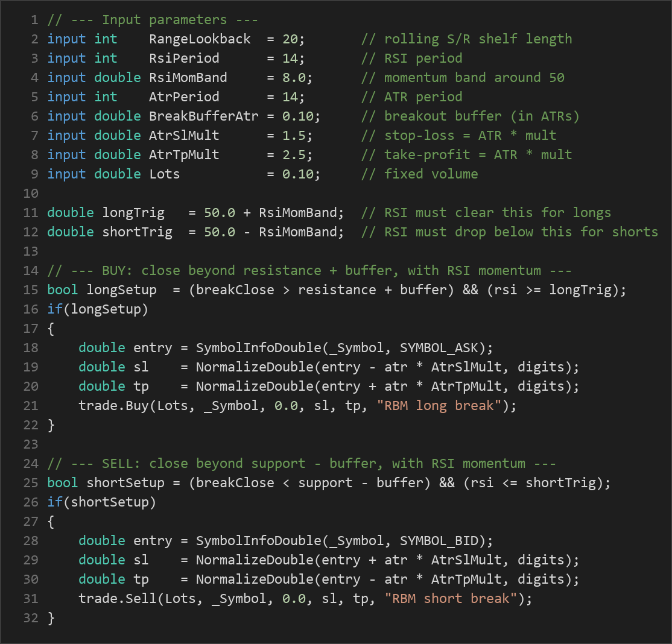
Task: Click the "RBM short break" string
Action: tap(447, 599)
